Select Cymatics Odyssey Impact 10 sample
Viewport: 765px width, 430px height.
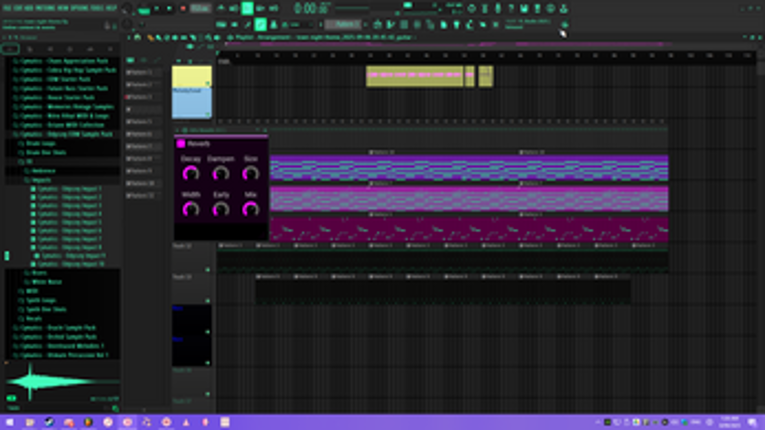(68, 264)
